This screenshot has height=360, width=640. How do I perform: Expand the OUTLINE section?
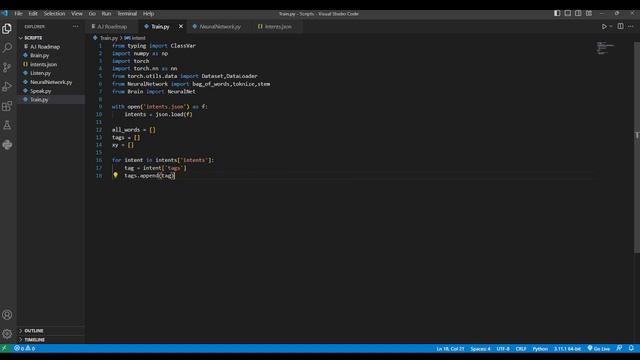(x=51, y=331)
